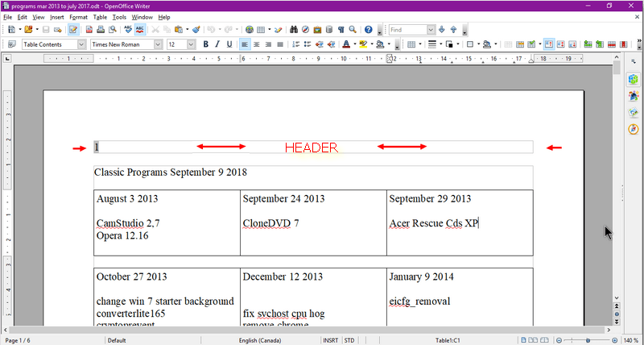
Task: Insert a Hyperlink using the globe icon
Action: pyautogui.click(x=250, y=30)
